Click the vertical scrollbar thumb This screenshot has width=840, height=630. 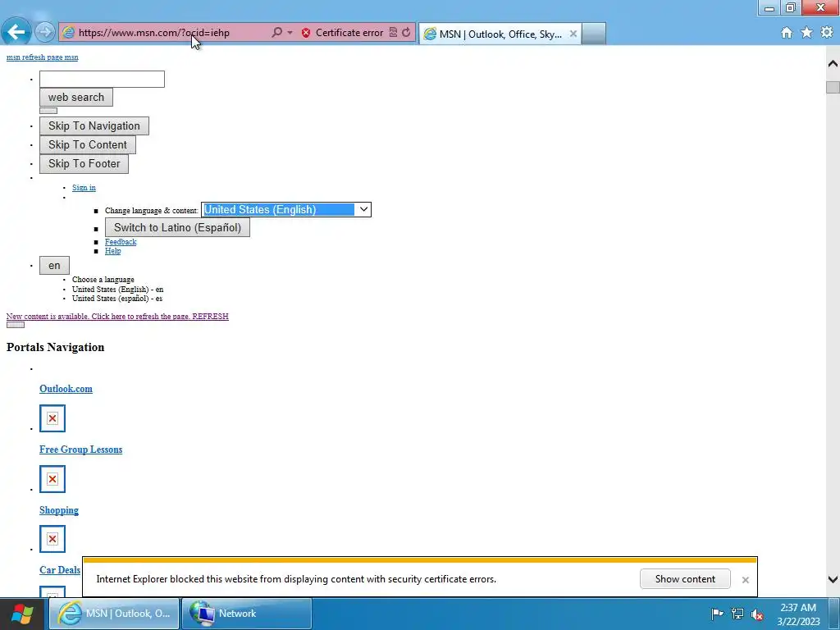pos(833,87)
